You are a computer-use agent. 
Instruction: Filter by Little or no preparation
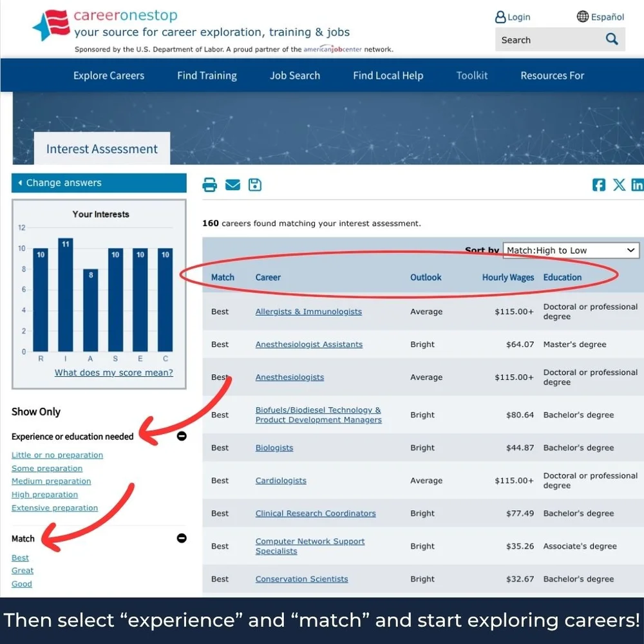click(x=57, y=455)
